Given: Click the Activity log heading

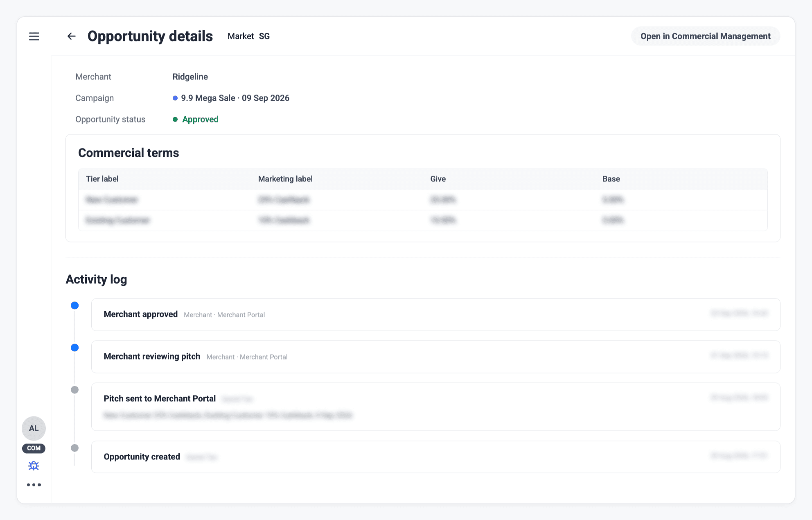Looking at the screenshot, I should 96,279.
